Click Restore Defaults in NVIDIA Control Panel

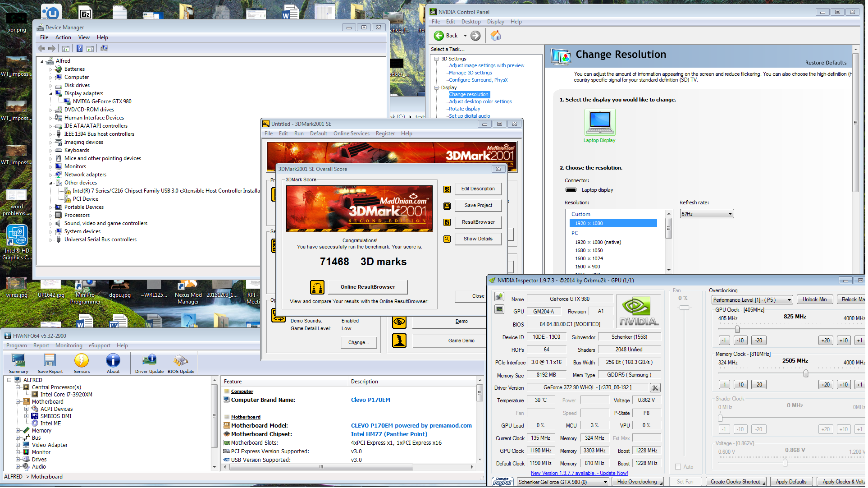pyautogui.click(x=827, y=63)
